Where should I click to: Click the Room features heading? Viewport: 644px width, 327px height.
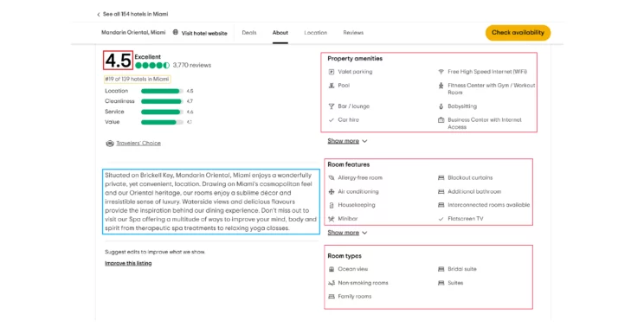click(349, 164)
